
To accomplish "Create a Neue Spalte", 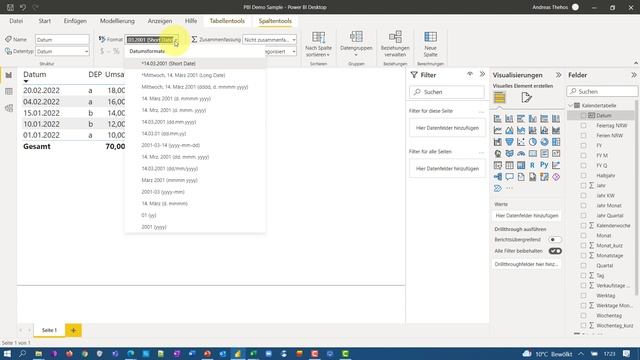I will click(x=430, y=44).
